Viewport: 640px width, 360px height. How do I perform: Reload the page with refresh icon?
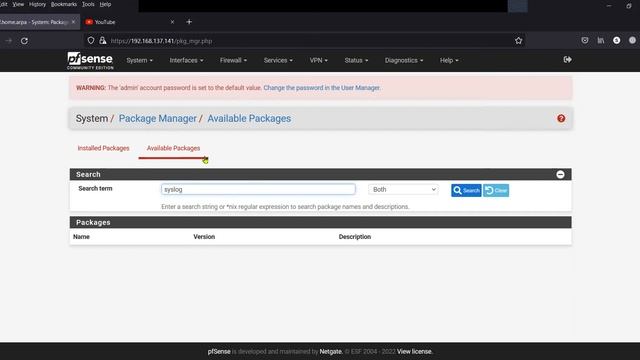click(24, 41)
